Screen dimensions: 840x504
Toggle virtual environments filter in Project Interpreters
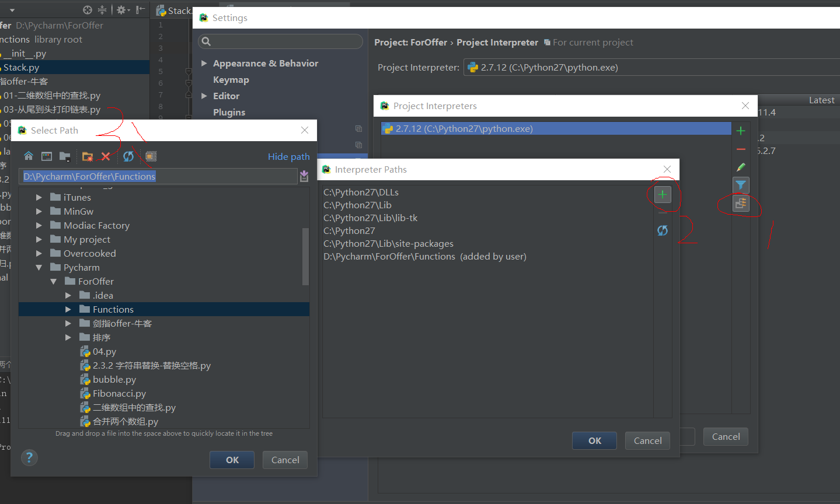741,185
